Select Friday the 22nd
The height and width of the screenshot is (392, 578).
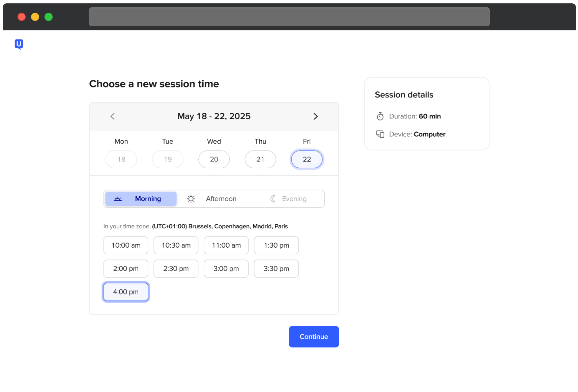click(x=307, y=159)
